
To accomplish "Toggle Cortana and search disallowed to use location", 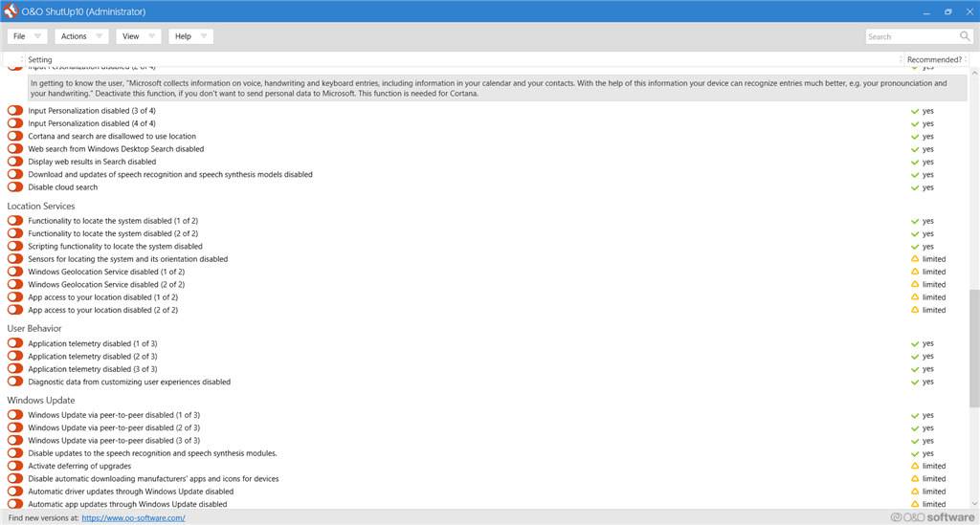I will pos(15,136).
